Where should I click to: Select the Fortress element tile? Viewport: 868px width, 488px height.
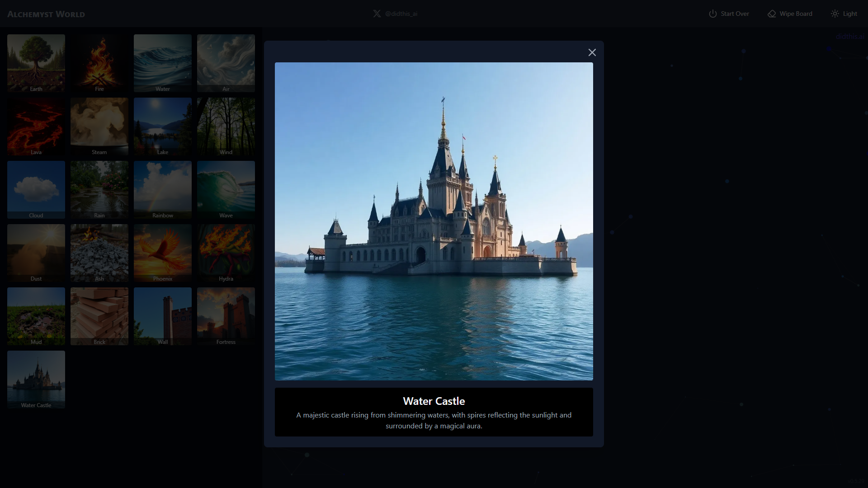coord(226,316)
